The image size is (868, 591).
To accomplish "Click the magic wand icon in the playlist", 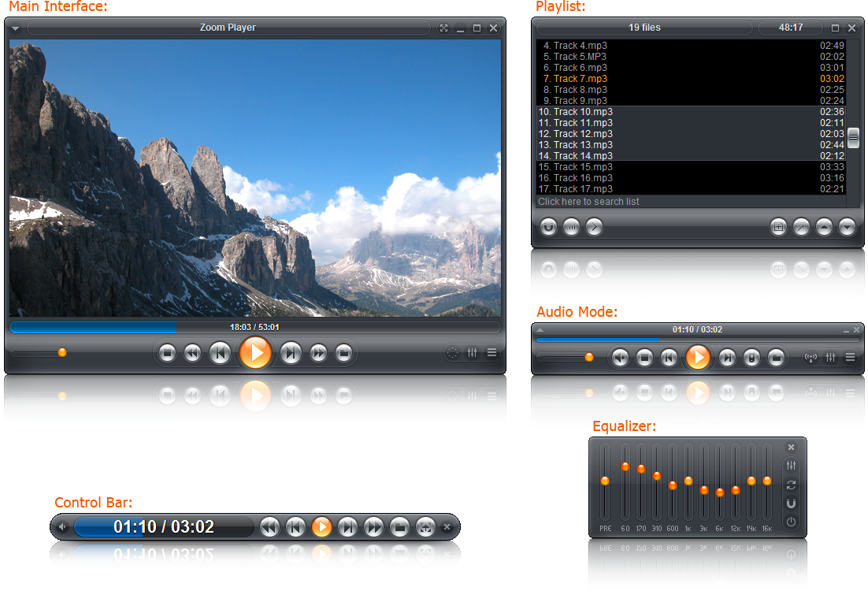I will [801, 226].
